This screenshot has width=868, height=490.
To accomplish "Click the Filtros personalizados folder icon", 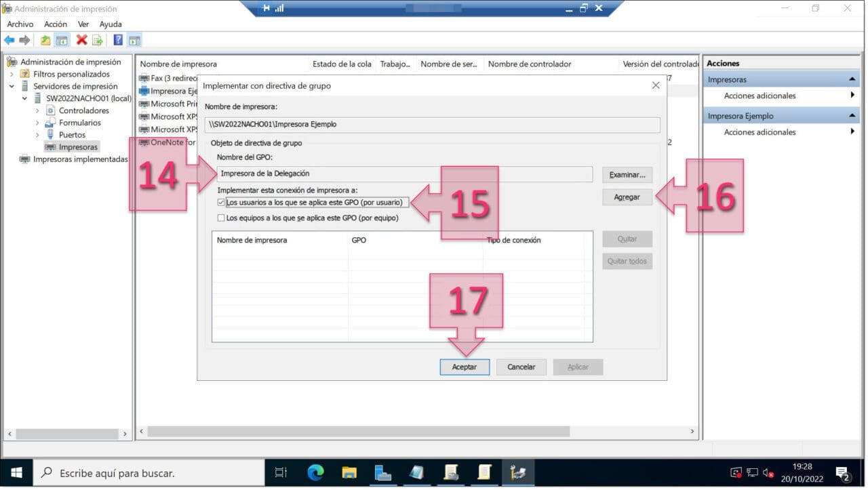I will click(x=25, y=74).
